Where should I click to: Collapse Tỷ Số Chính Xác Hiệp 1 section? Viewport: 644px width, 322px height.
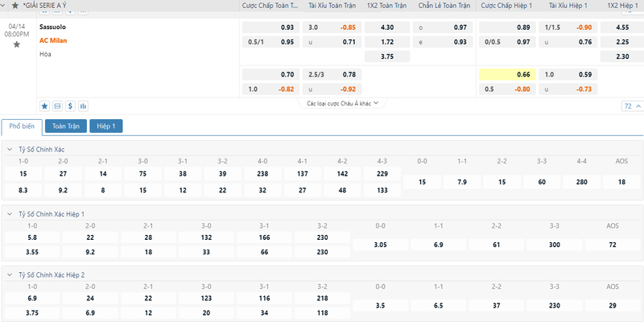[10, 214]
